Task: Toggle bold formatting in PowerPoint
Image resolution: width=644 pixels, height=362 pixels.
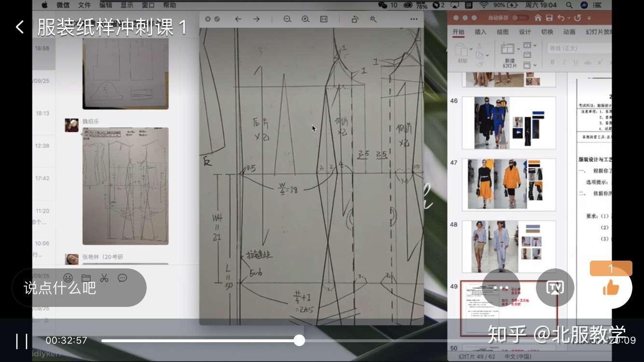Action: click(x=553, y=62)
